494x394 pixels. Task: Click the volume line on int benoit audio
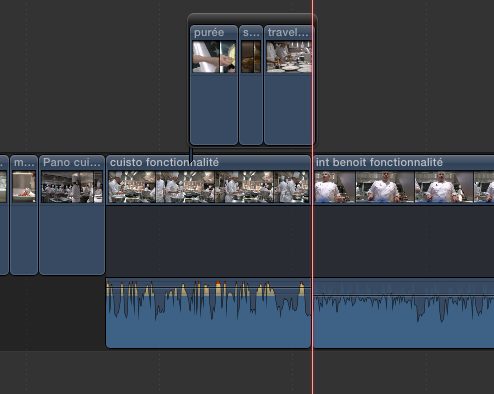pyautogui.click(x=404, y=294)
